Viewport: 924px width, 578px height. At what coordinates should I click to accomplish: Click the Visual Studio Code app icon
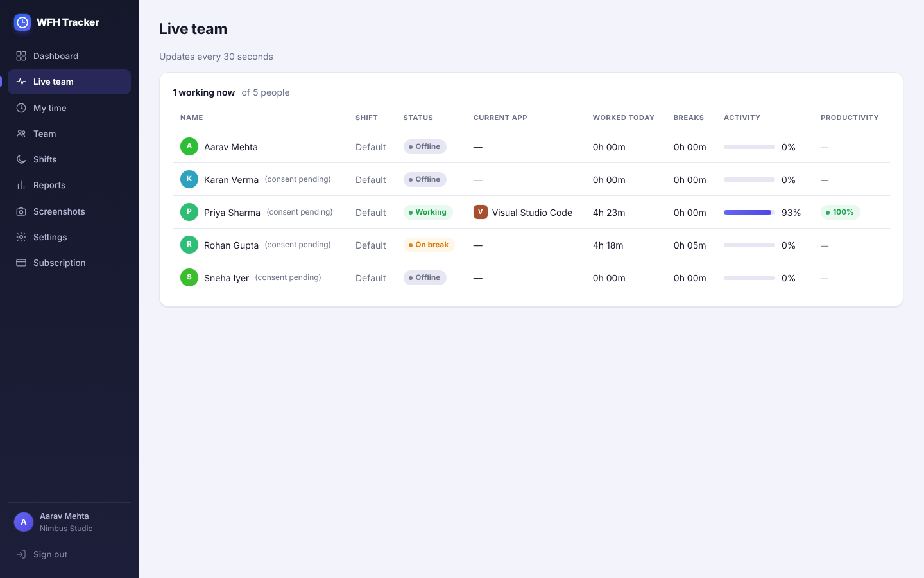(481, 212)
